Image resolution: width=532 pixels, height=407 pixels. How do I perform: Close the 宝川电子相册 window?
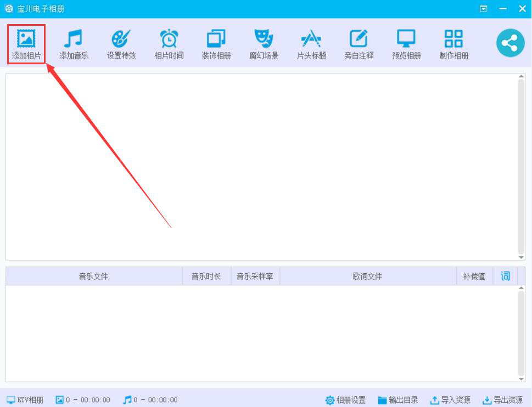pyautogui.click(x=523, y=9)
